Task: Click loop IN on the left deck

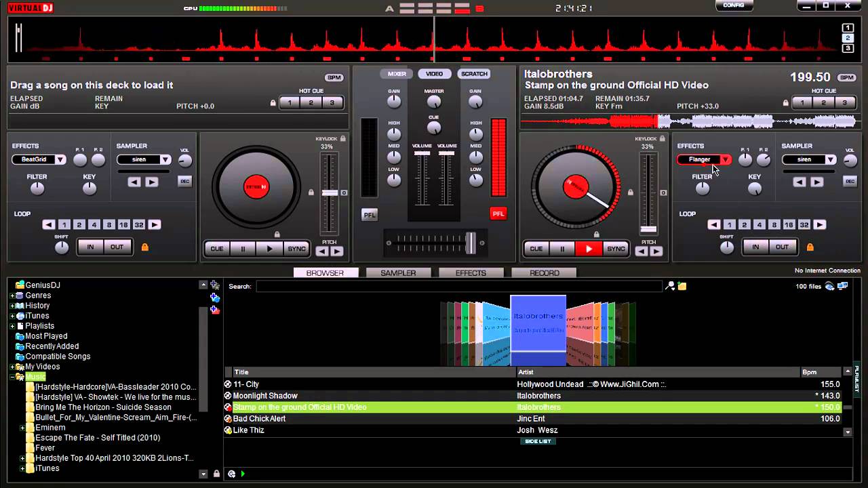Action: tap(90, 247)
